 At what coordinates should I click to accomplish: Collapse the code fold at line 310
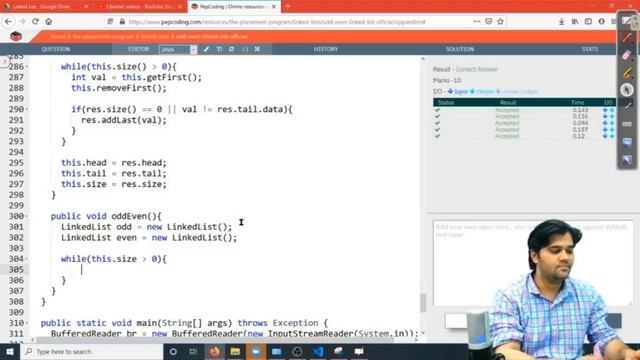click(x=27, y=323)
